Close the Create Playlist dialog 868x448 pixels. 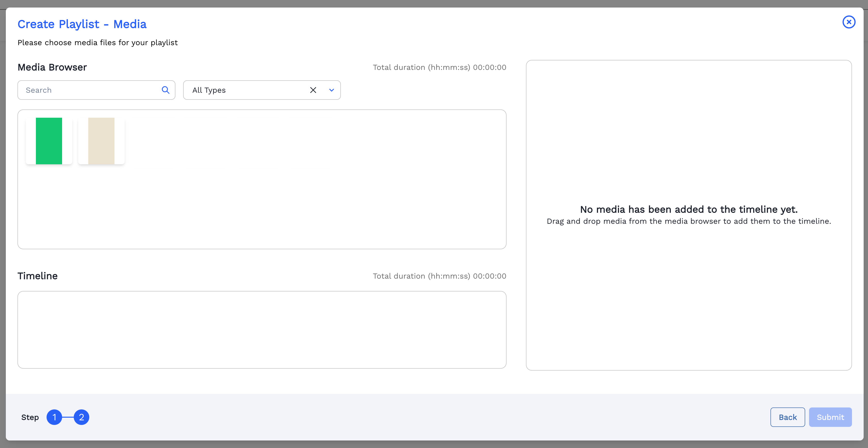tap(848, 22)
